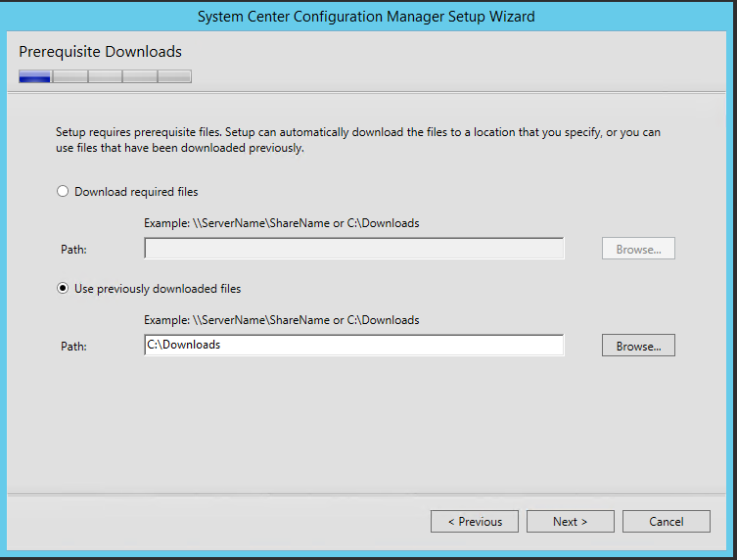737x560 pixels.
Task: Cancel the setup wizard
Action: click(666, 522)
